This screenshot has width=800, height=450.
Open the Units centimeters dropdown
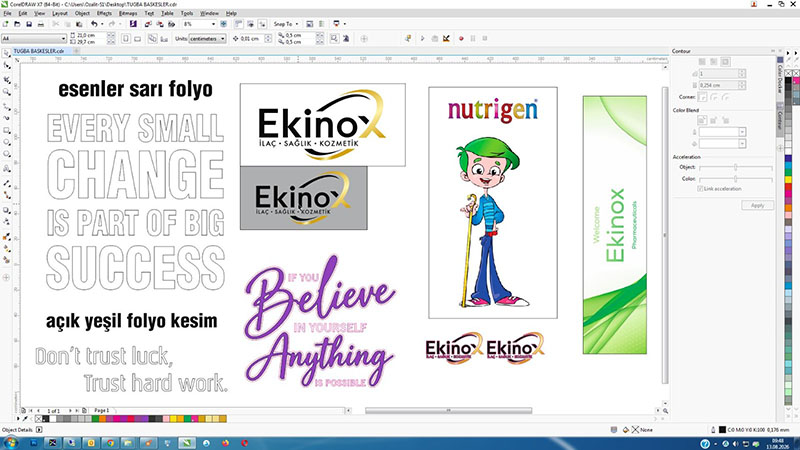(223, 39)
